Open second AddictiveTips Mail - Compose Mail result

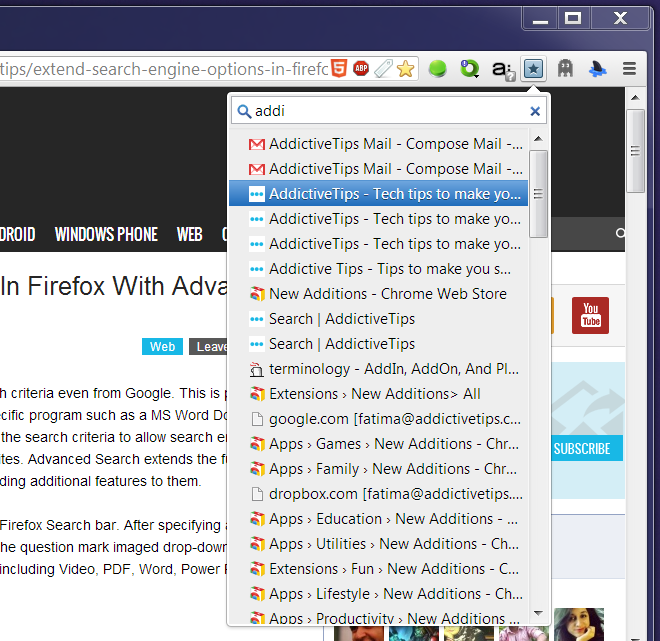pyautogui.click(x=378, y=169)
